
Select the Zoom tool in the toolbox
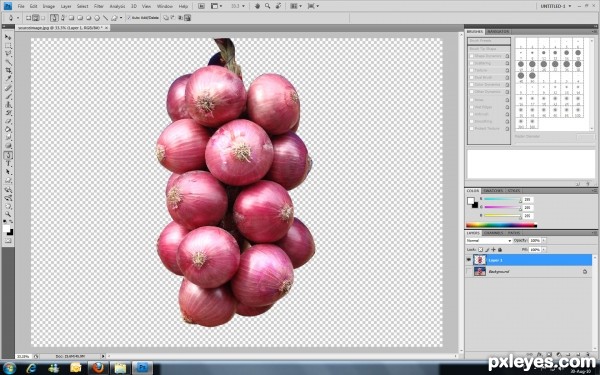(x=8, y=214)
